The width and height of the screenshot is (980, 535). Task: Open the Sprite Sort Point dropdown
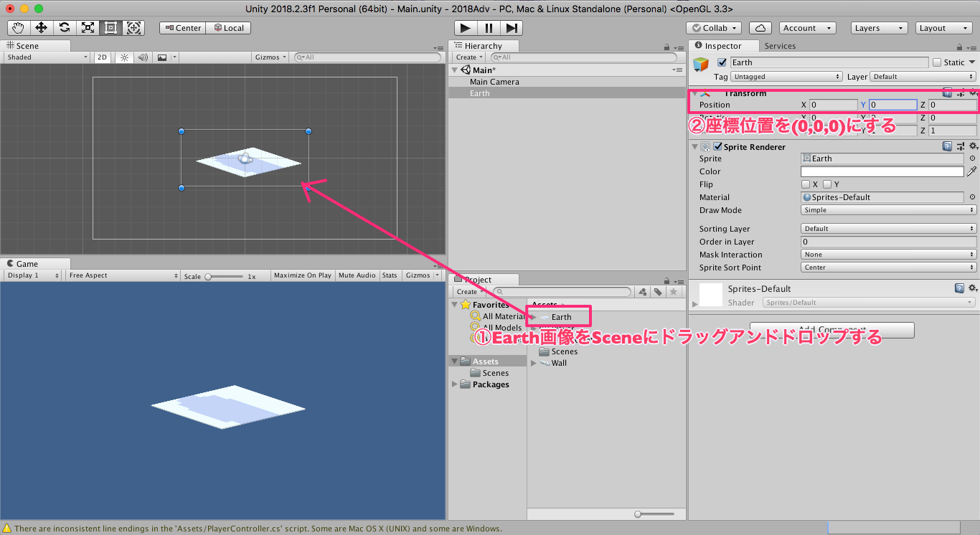click(x=888, y=267)
